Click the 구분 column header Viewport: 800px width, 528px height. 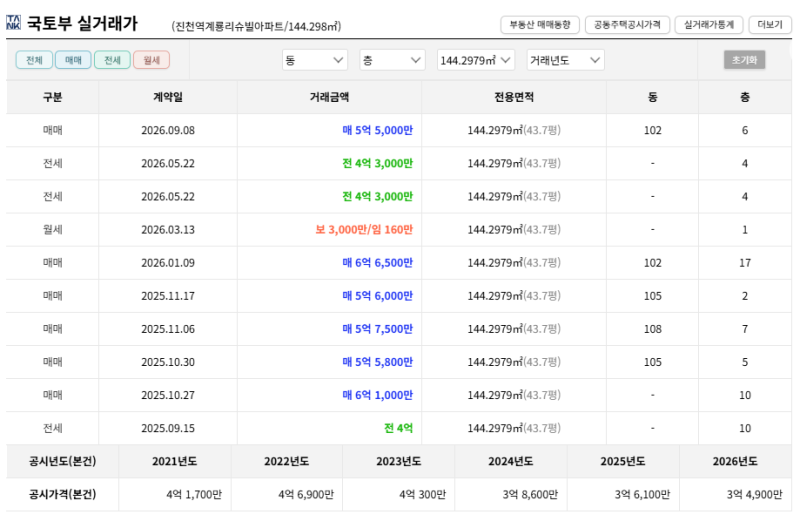[53, 97]
